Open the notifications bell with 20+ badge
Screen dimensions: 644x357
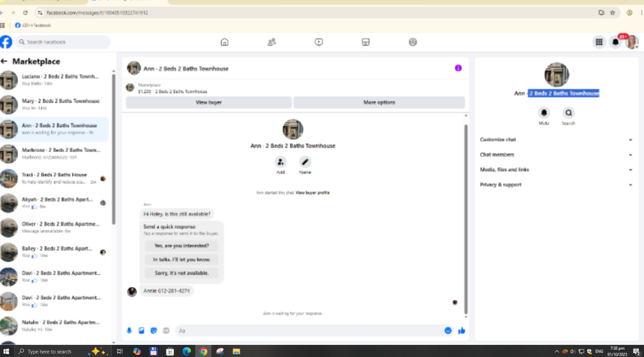[616, 42]
